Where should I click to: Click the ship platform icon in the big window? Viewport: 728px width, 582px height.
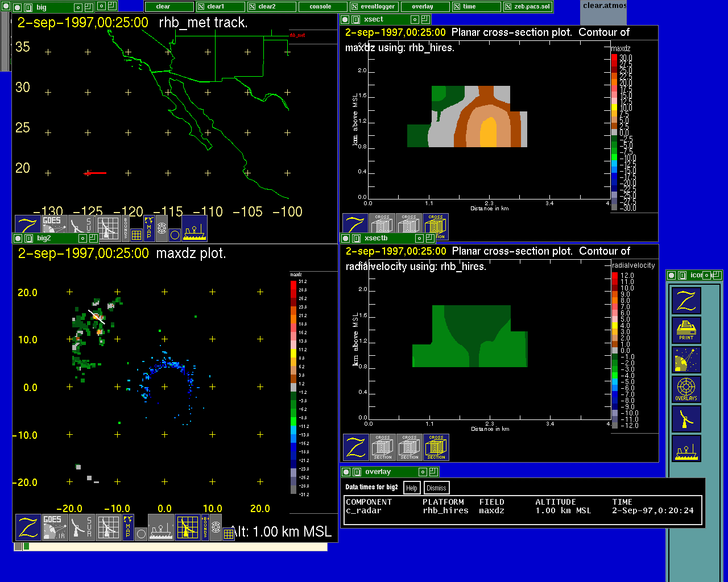(x=195, y=228)
